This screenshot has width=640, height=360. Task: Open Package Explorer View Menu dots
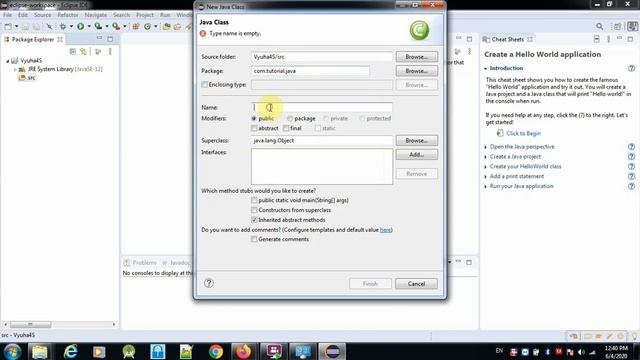coord(110,51)
